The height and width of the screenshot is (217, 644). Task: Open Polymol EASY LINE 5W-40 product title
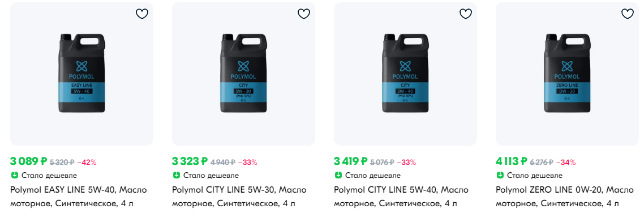click(79, 197)
